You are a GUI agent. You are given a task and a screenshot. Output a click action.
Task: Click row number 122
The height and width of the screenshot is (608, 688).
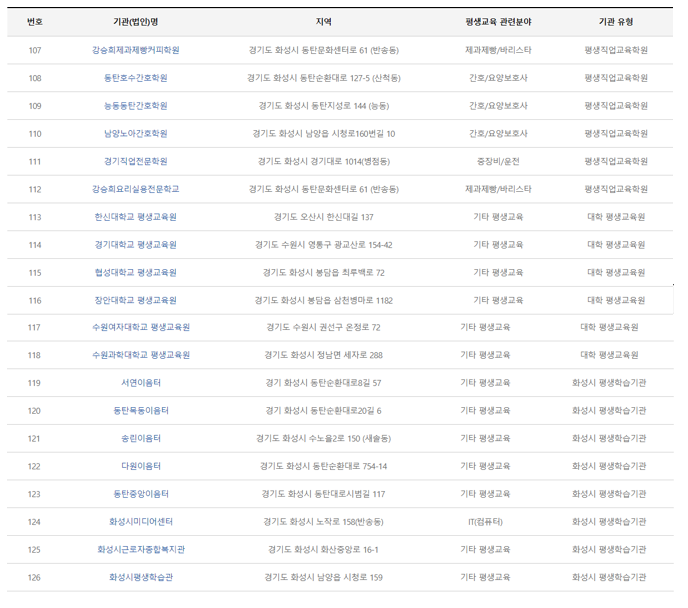pos(34,466)
